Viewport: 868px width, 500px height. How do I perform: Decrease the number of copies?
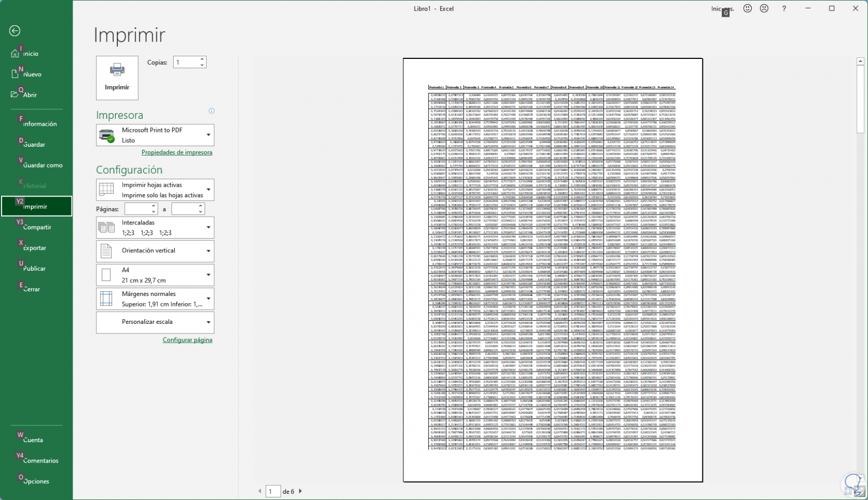coord(202,65)
